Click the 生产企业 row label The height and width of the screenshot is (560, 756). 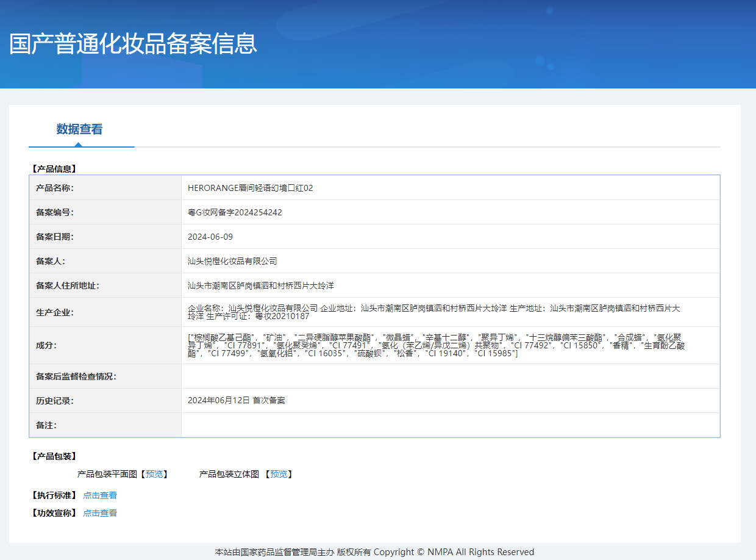pos(55,312)
